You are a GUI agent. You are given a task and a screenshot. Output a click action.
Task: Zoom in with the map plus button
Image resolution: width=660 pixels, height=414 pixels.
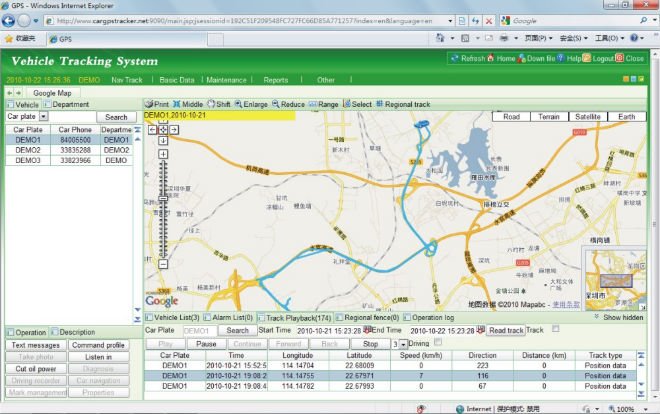163,154
